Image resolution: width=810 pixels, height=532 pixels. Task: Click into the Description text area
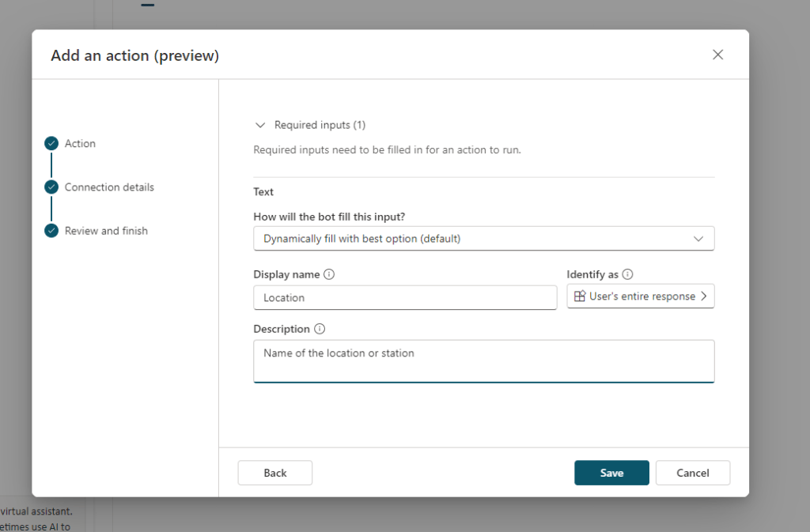[483, 361]
